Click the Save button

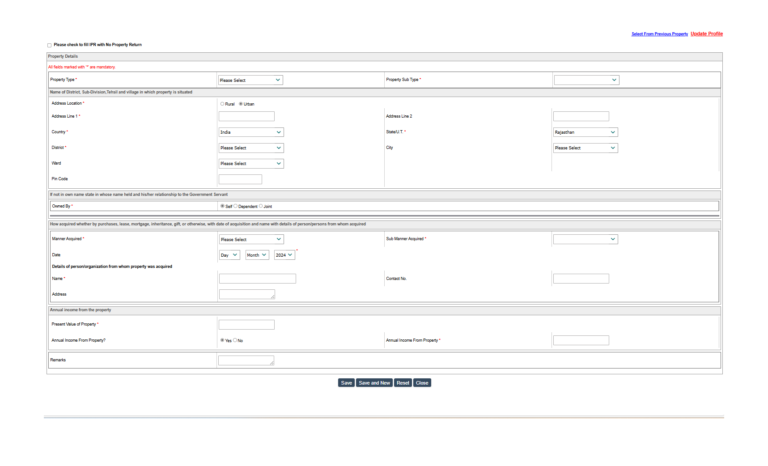coord(346,383)
